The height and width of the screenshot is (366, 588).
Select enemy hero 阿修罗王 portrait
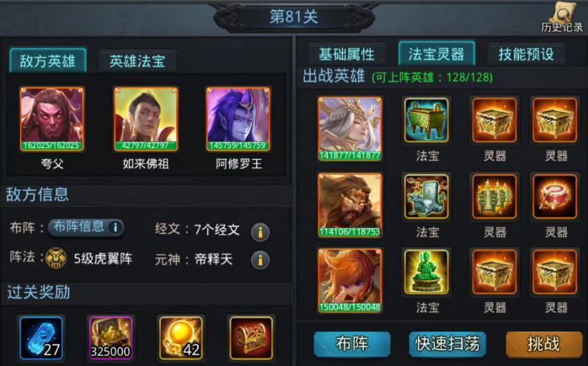tap(238, 119)
